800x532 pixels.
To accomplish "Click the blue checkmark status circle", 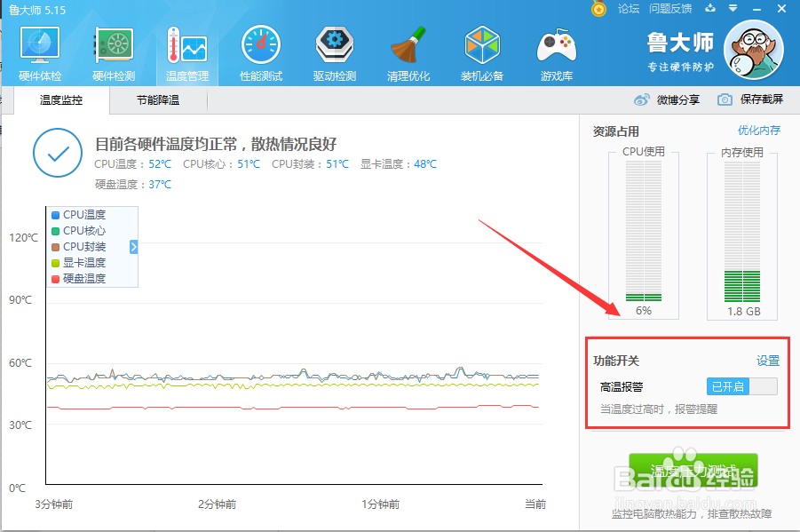I will (x=58, y=153).
